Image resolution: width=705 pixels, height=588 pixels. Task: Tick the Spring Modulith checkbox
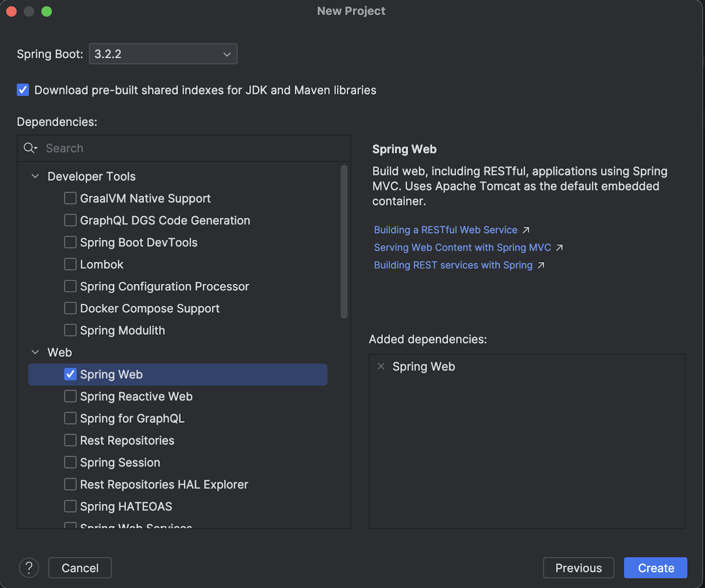click(x=70, y=330)
